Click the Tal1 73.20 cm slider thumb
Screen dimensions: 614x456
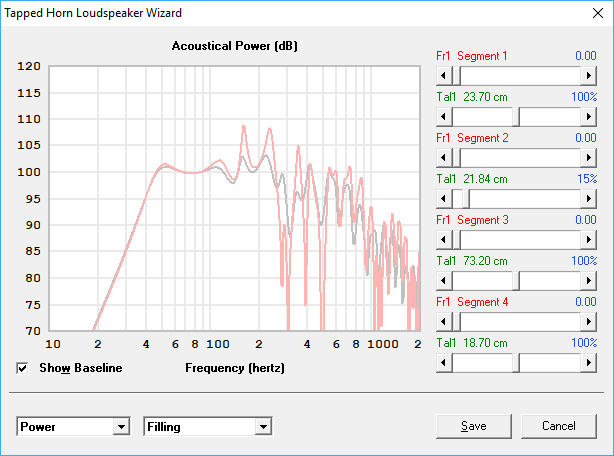pyautogui.click(x=516, y=281)
